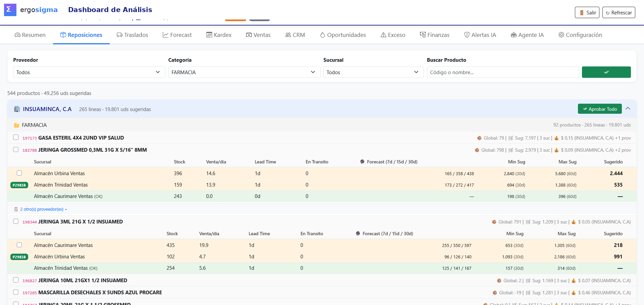Click the Forecast chart icon in navigation

coord(165,35)
